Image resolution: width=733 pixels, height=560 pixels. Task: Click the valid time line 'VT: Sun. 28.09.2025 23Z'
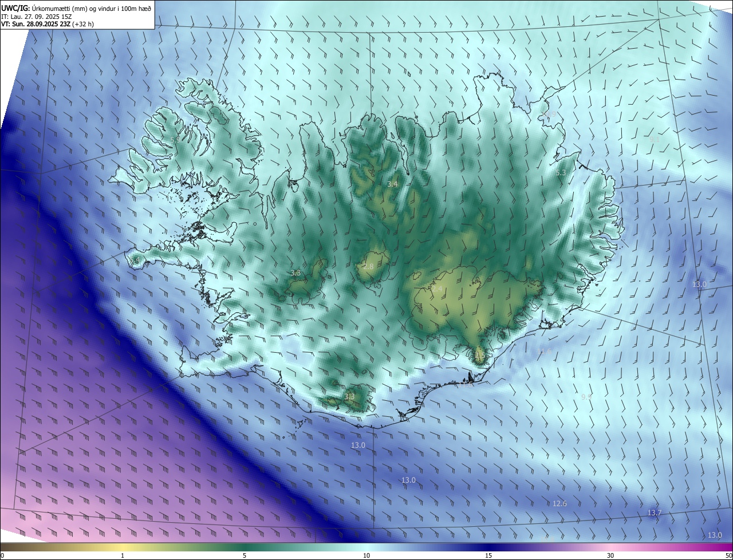36,25
